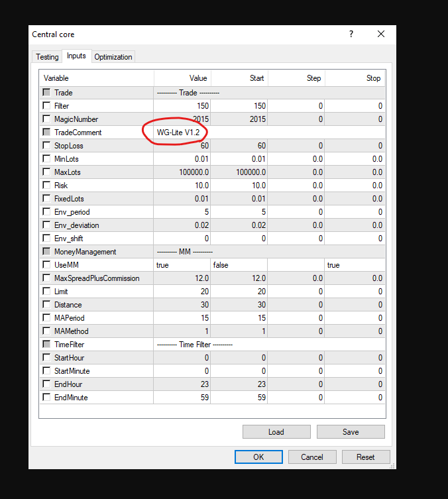Select the TradeComment value WG-Lite V1.2
Viewport: 448px width, 499px height.
click(178, 133)
